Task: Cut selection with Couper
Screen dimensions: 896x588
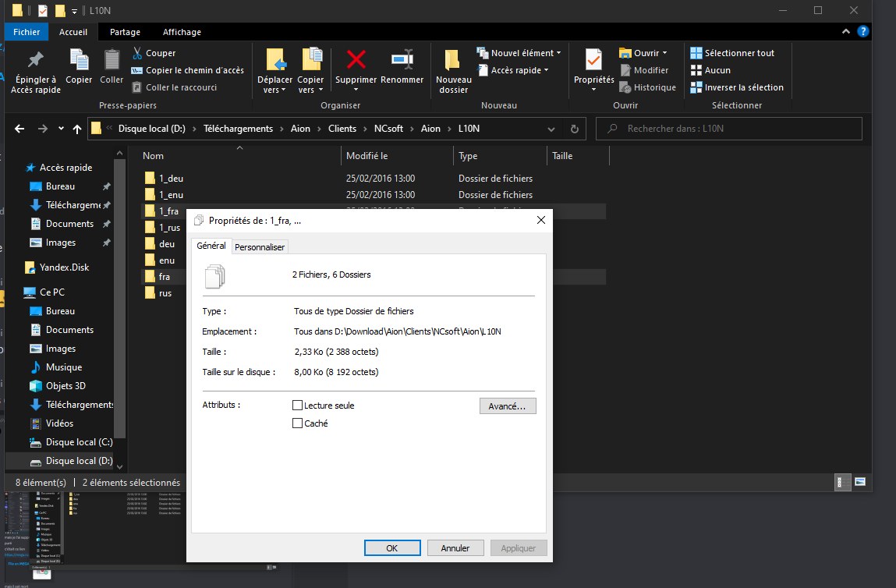Action: click(x=154, y=53)
